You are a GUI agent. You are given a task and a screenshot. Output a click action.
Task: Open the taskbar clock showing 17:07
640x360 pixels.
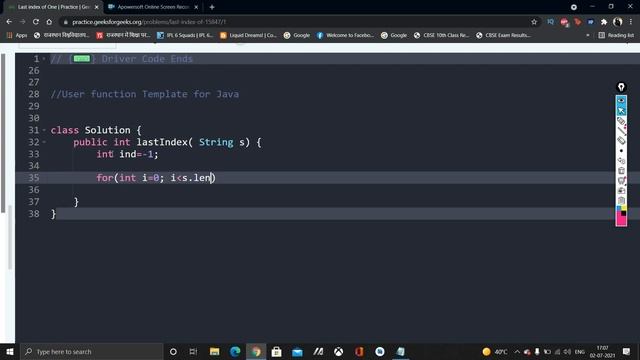tap(602, 351)
